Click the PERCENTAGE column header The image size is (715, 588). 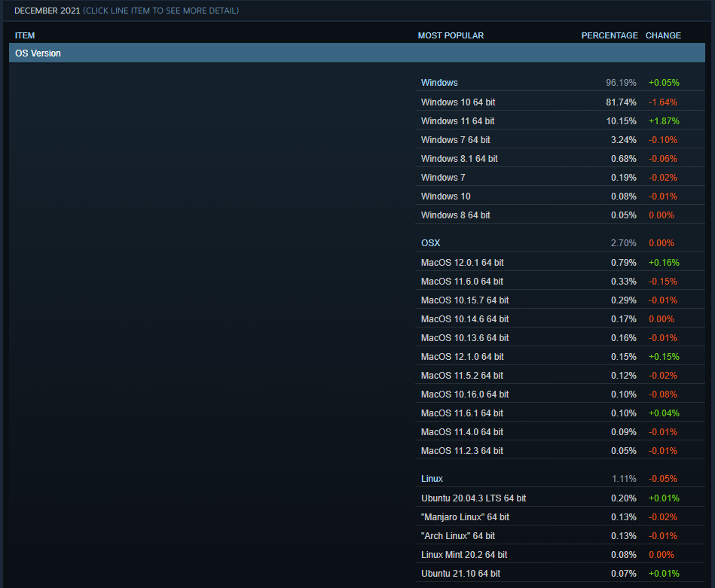click(610, 35)
